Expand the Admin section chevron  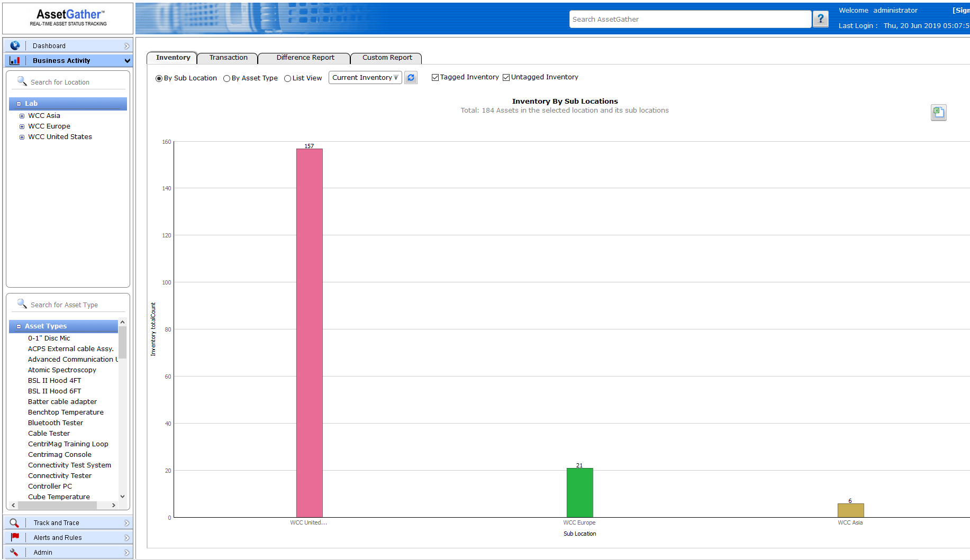(x=126, y=553)
